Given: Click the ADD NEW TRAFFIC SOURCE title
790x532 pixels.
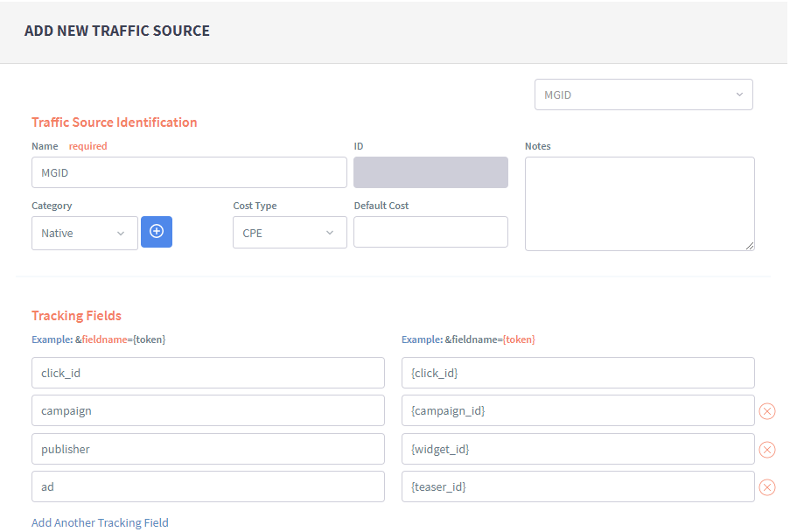Looking at the screenshot, I should pyautogui.click(x=117, y=31).
